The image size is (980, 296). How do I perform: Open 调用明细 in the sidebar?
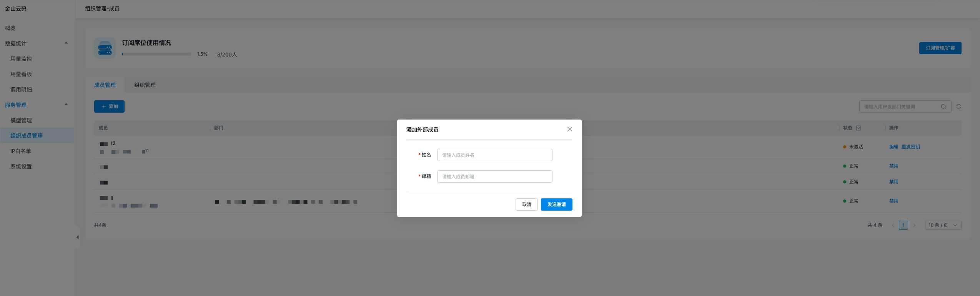click(x=21, y=90)
